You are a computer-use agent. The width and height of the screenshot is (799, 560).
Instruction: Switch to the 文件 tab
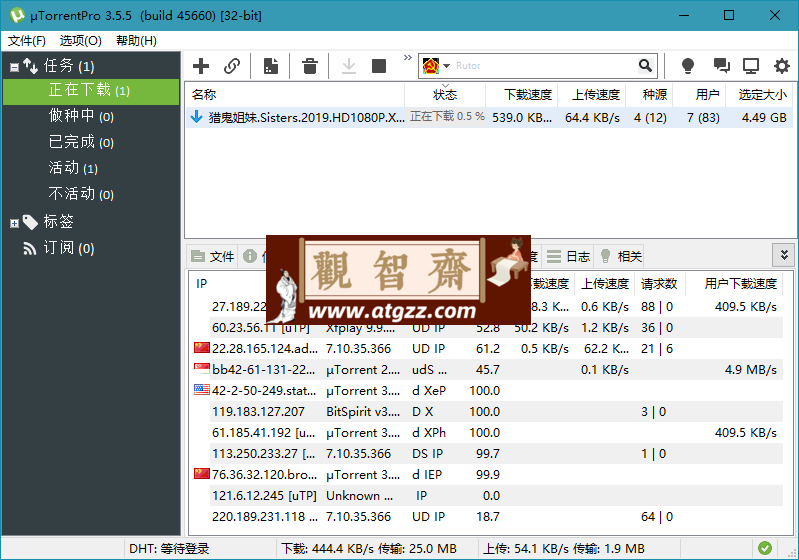213,256
